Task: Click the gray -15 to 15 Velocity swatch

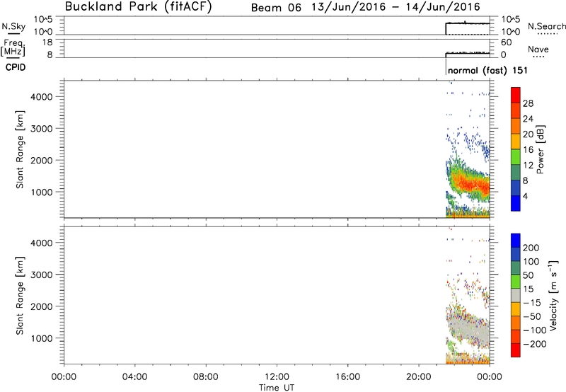Action: tap(516, 296)
